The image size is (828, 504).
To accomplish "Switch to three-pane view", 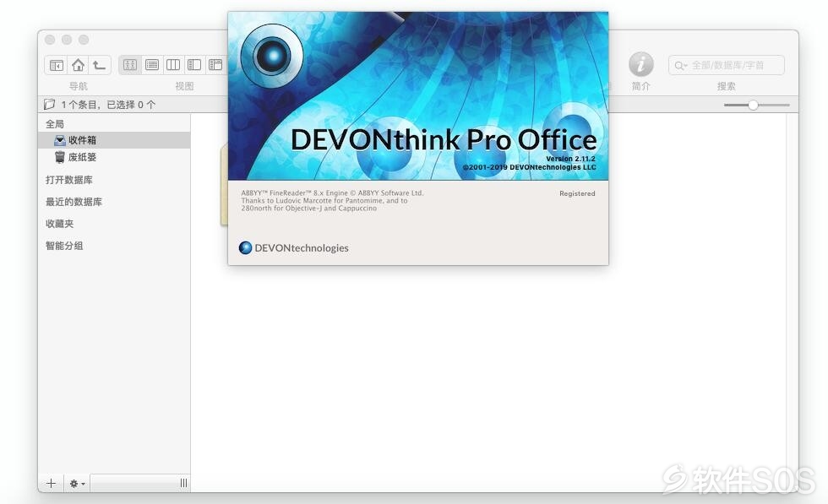I will click(215, 65).
